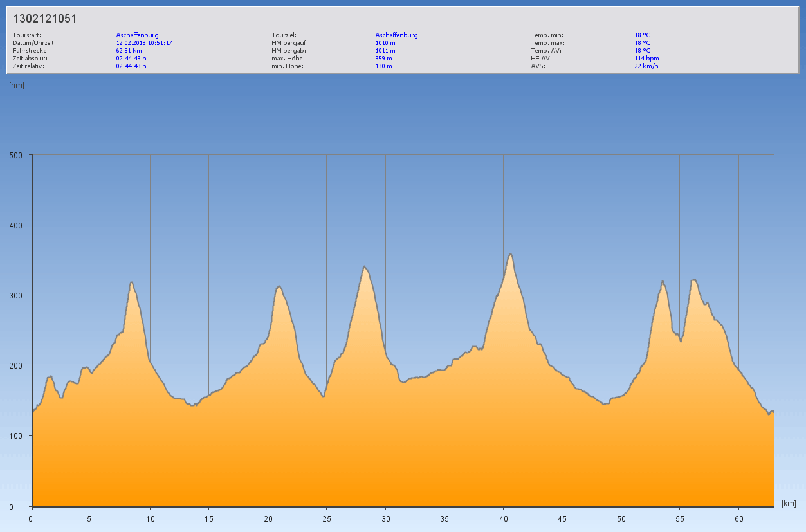This screenshot has width=806, height=532.
Task: Click the 60 tick label on the x-axis
Action: coord(738,518)
